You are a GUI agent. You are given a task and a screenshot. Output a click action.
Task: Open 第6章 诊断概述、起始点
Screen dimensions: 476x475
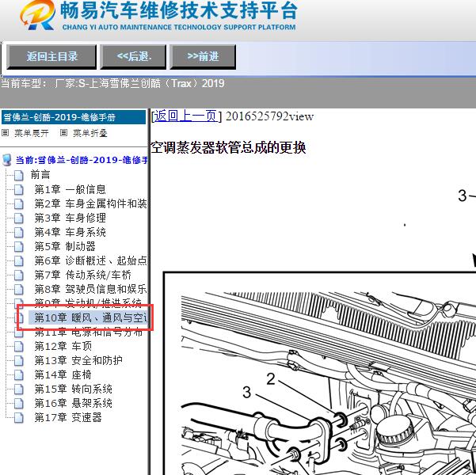point(90,260)
